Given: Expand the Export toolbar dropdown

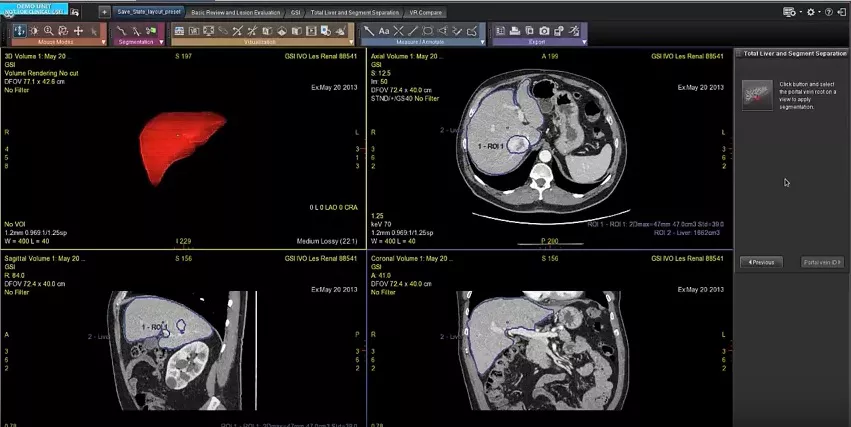Looking at the screenshot, I should click(584, 42).
